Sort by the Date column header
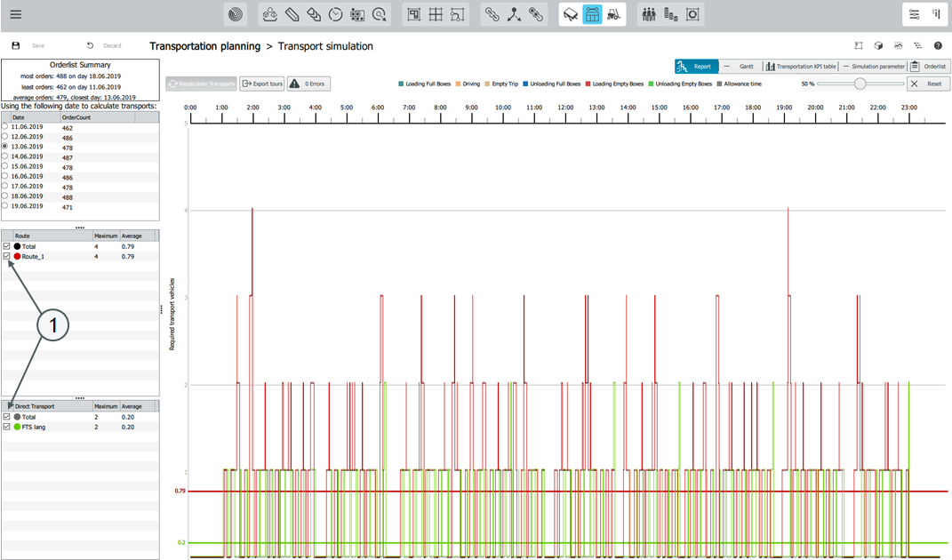The width and height of the screenshot is (952, 560). [36, 117]
